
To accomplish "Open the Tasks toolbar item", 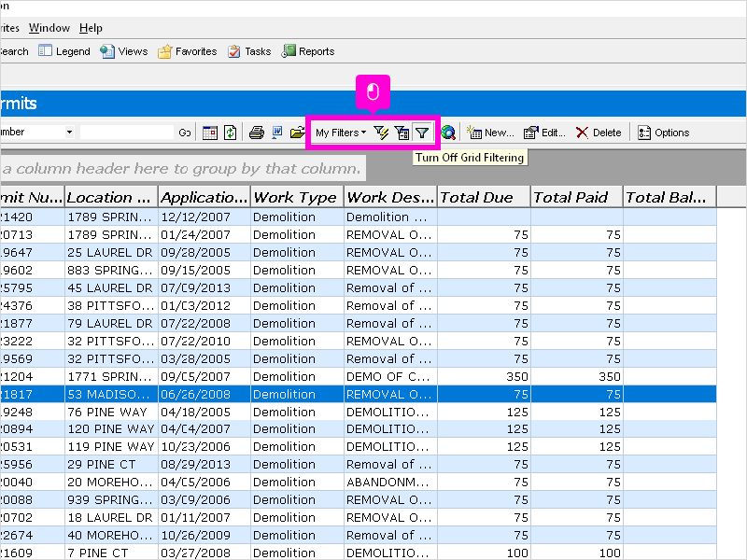I will pyautogui.click(x=249, y=51).
